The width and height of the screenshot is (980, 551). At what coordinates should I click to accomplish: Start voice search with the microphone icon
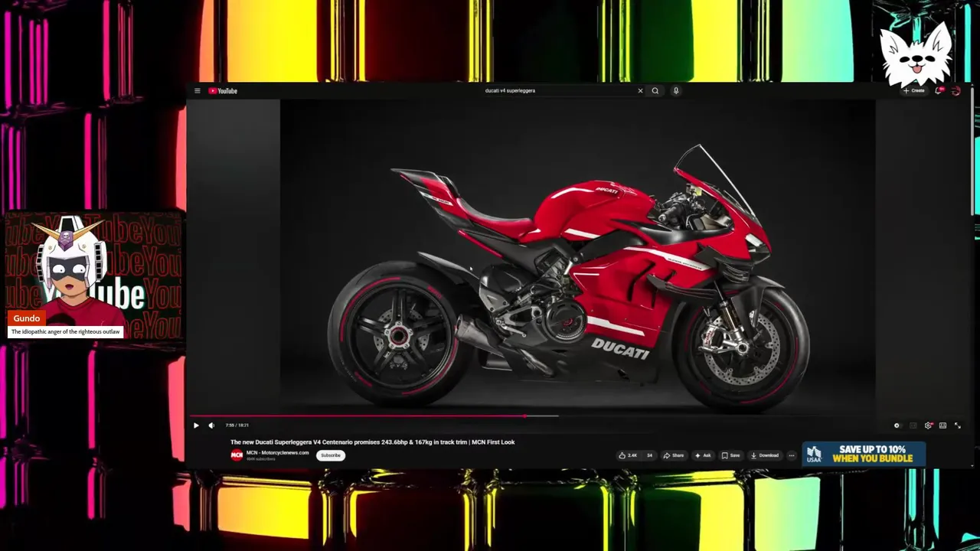(675, 91)
